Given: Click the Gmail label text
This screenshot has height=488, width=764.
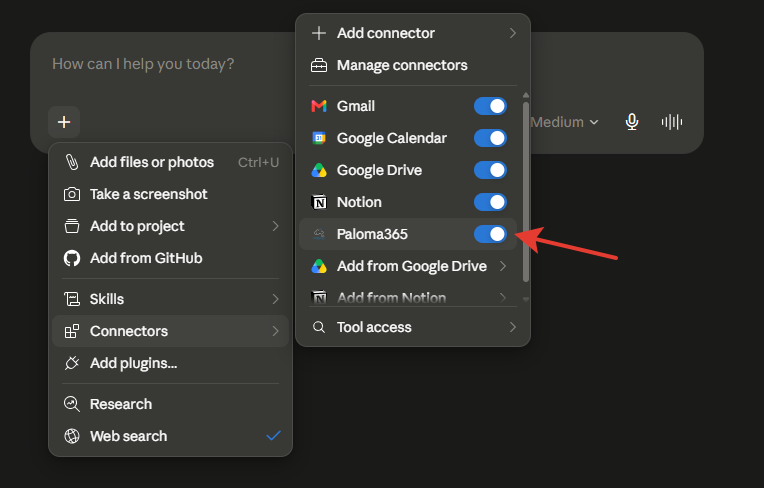Looking at the screenshot, I should click(x=356, y=106).
